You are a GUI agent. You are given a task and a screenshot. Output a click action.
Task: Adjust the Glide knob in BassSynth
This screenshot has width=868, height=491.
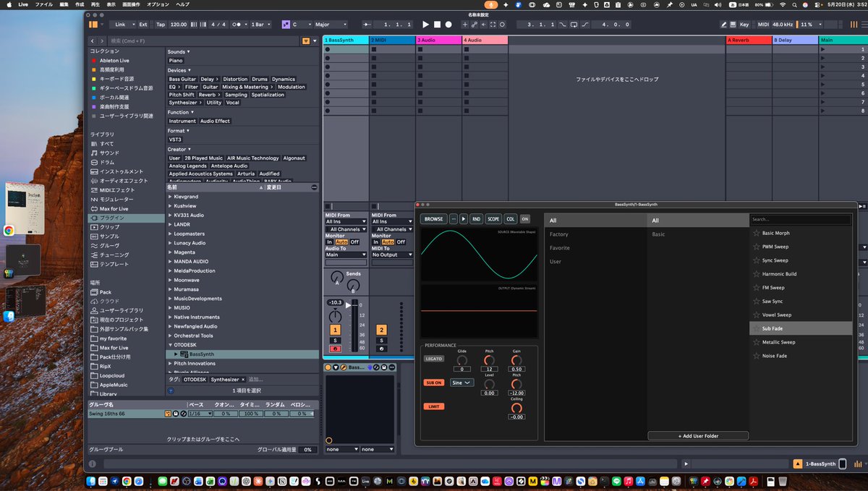point(462,359)
